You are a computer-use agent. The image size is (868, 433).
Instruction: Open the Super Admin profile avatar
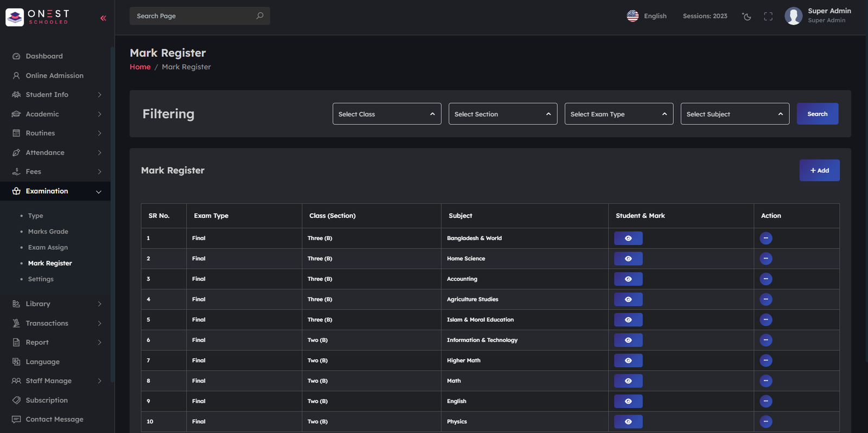[x=793, y=16]
